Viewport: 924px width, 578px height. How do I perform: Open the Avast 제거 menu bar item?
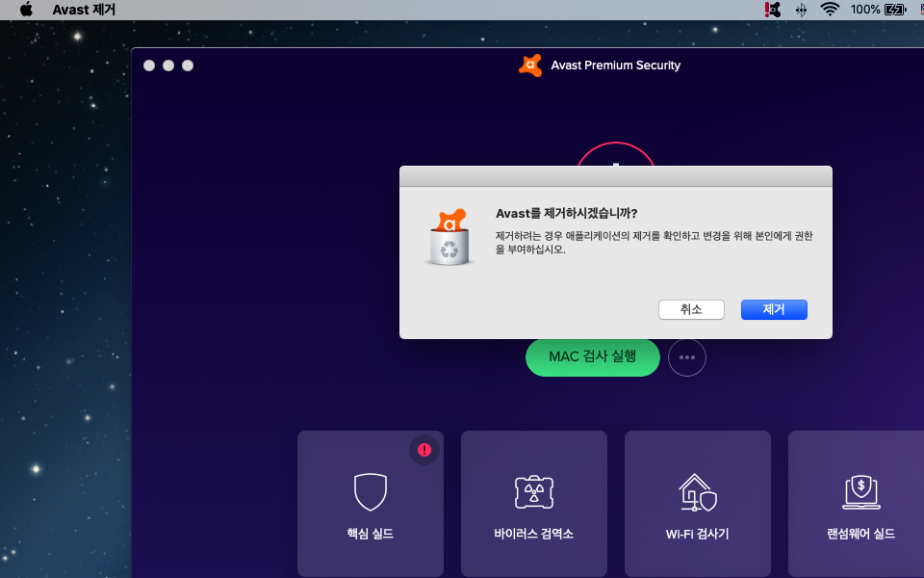(84, 10)
